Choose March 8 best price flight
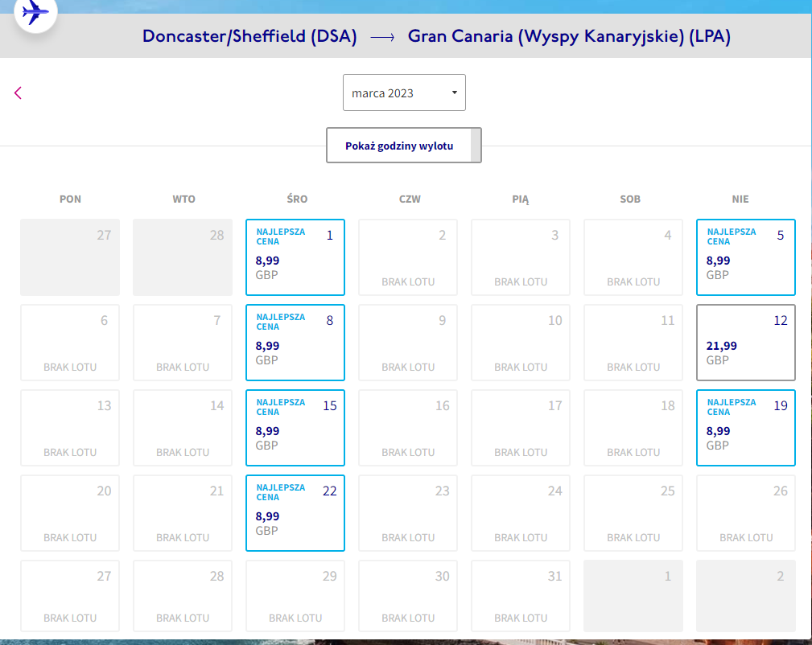The width and height of the screenshot is (812, 645). [295, 343]
